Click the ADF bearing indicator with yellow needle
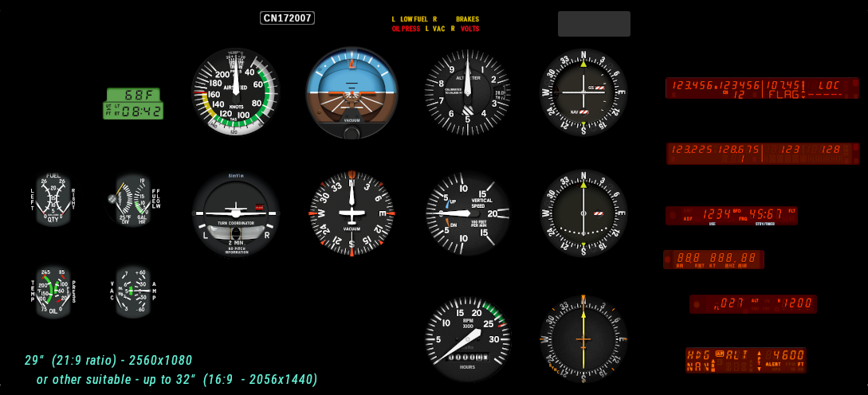The width and height of the screenshot is (868, 395). pos(583,338)
